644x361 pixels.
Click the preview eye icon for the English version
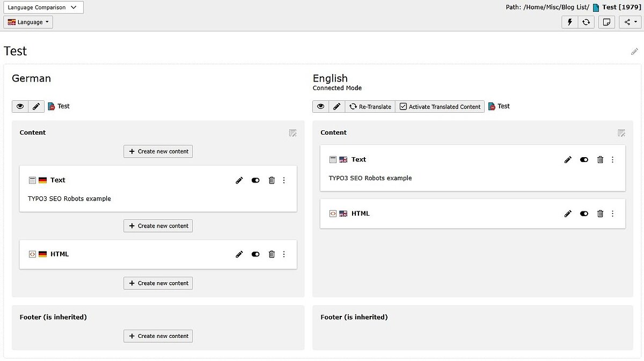(x=320, y=106)
